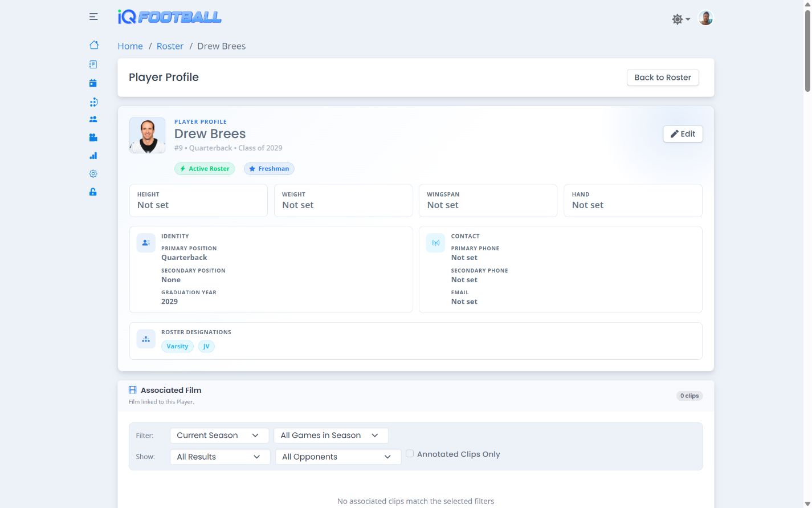The height and width of the screenshot is (508, 812).
Task: Click the Email 'Not set' value
Action: pos(464,302)
